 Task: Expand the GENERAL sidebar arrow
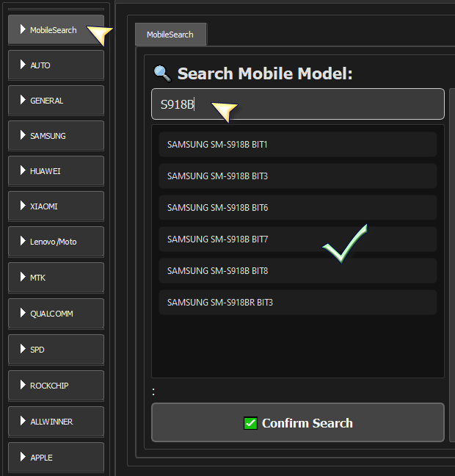pyautogui.click(x=23, y=100)
